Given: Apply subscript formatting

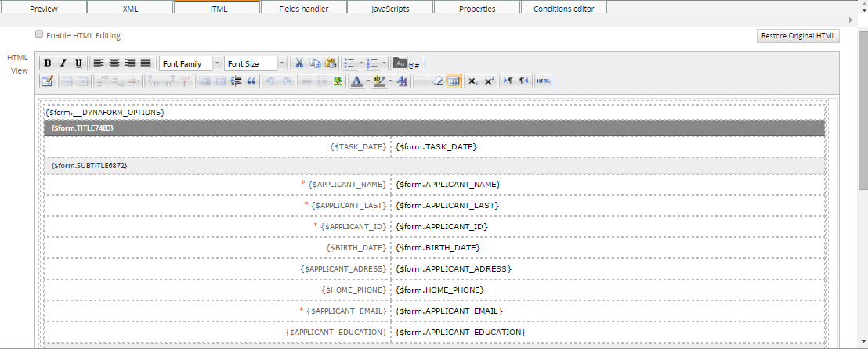Looking at the screenshot, I should tap(472, 81).
